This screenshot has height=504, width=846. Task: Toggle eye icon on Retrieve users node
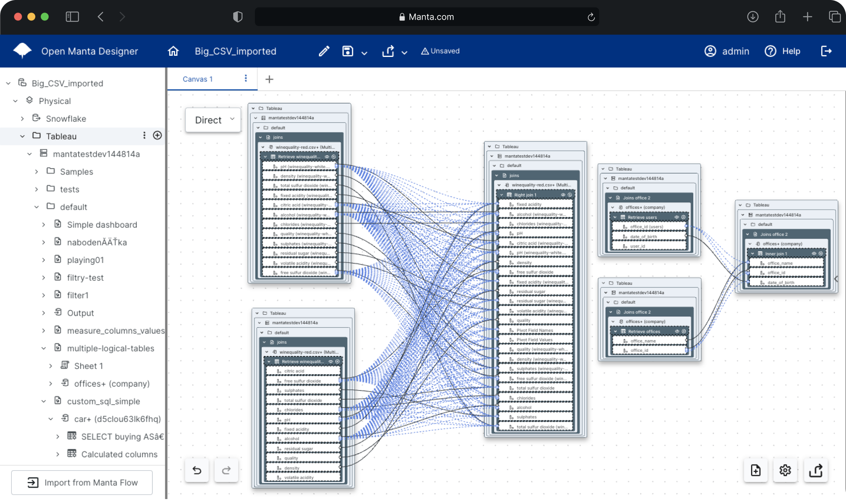[676, 217]
